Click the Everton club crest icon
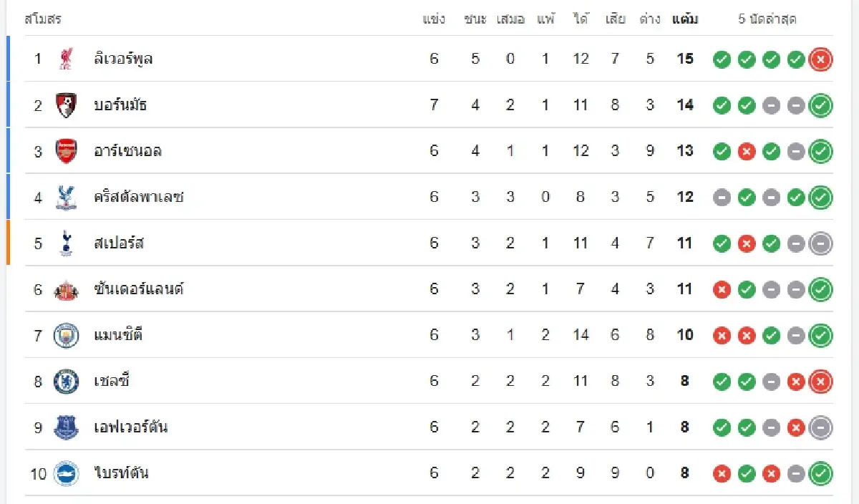 [x=67, y=427]
